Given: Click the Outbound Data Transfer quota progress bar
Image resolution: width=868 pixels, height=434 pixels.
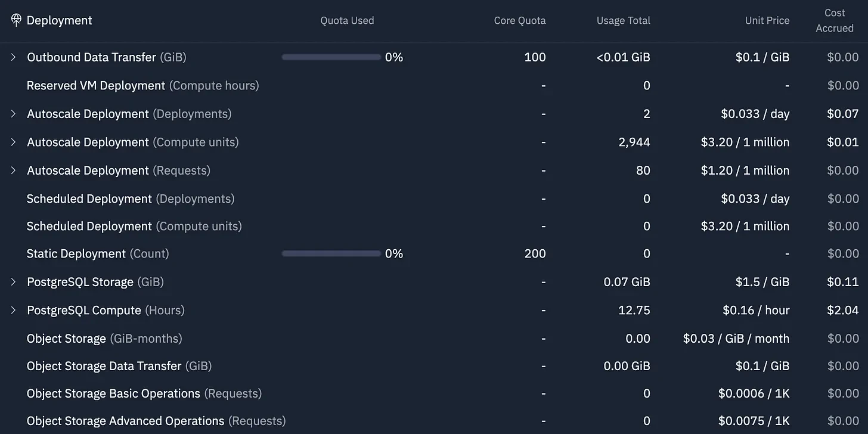Looking at the screenshot, I should point(331,57).
